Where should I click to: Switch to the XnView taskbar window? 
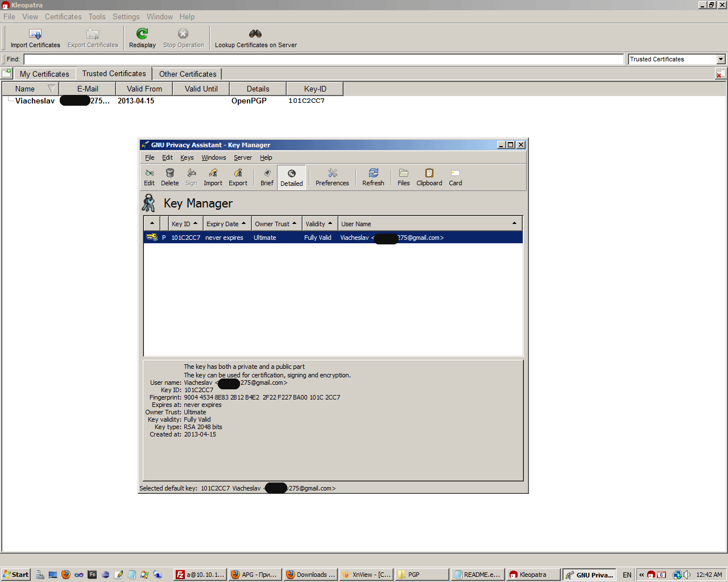366,575
